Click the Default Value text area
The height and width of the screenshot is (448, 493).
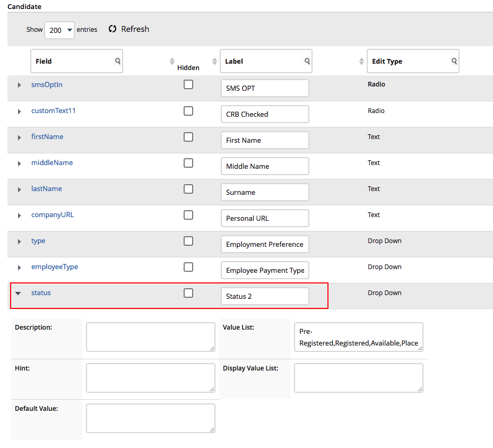(150, 418)
